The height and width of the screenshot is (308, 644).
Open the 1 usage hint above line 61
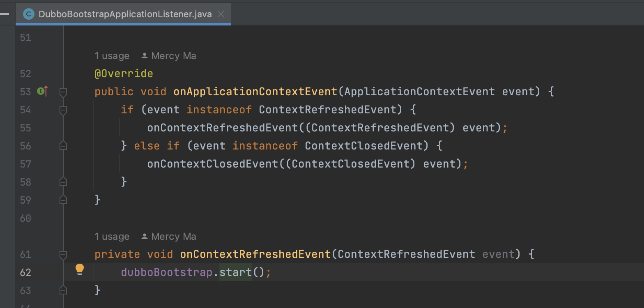[x=112, y=237]
